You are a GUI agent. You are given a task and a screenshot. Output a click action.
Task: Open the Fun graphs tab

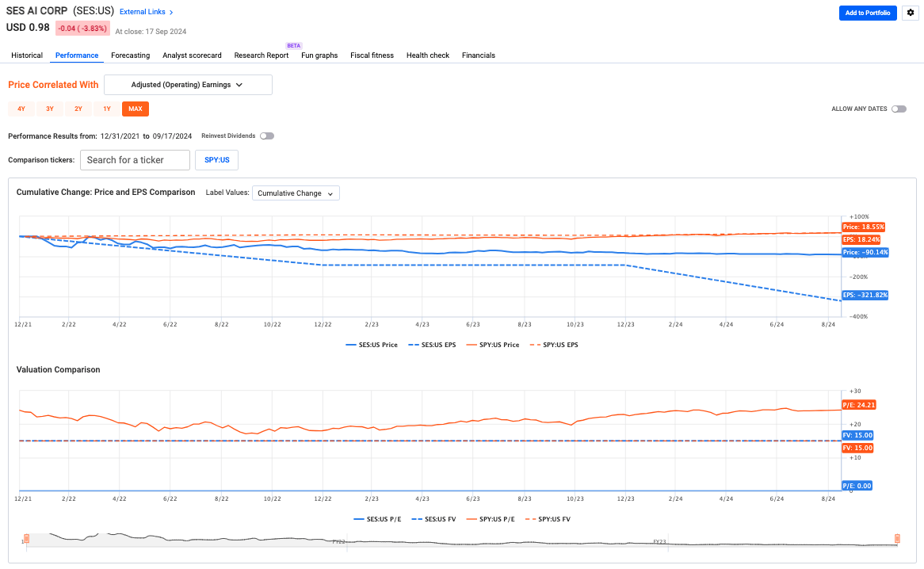pos(319,55)
